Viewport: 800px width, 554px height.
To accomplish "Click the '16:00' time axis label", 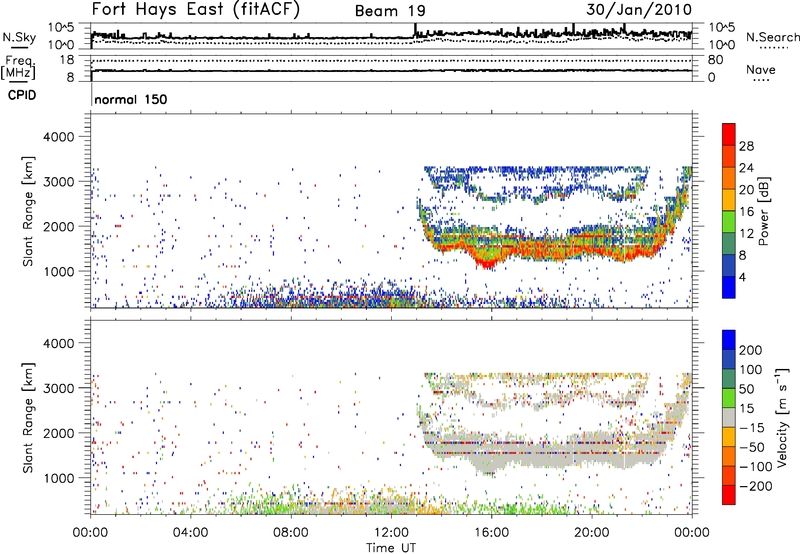I will pos(492,533).
